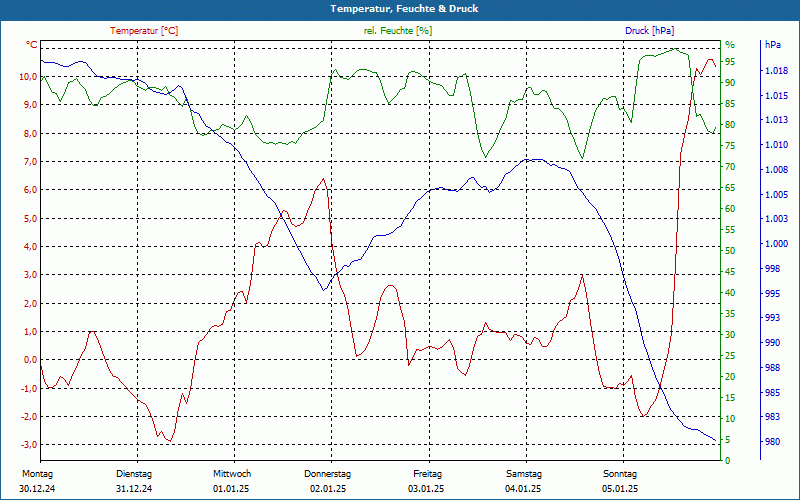Click temperature axis value '9,0'
800x500 pixels.
click(30, 105)
